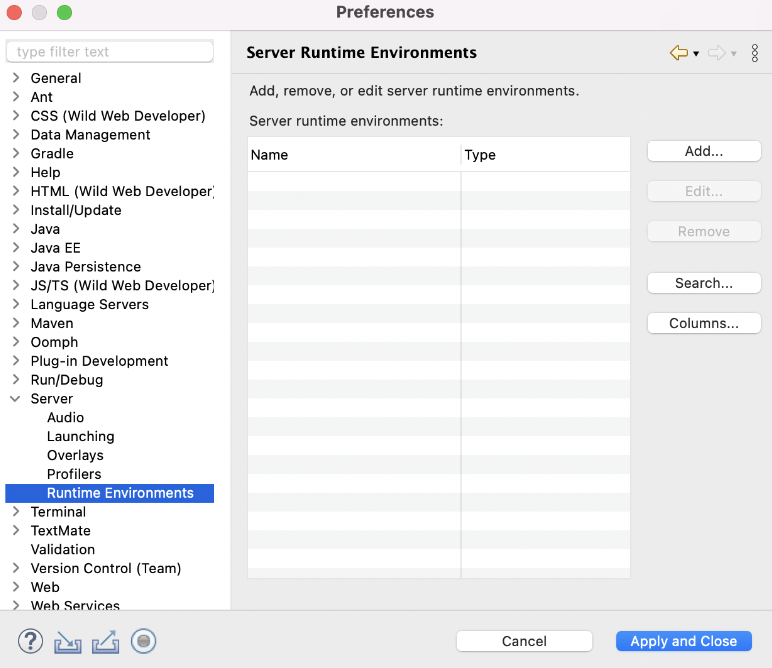This screenshot has width=772, height=668.
Task: Sort by the Name column header
Action: [x=354, y=155]
